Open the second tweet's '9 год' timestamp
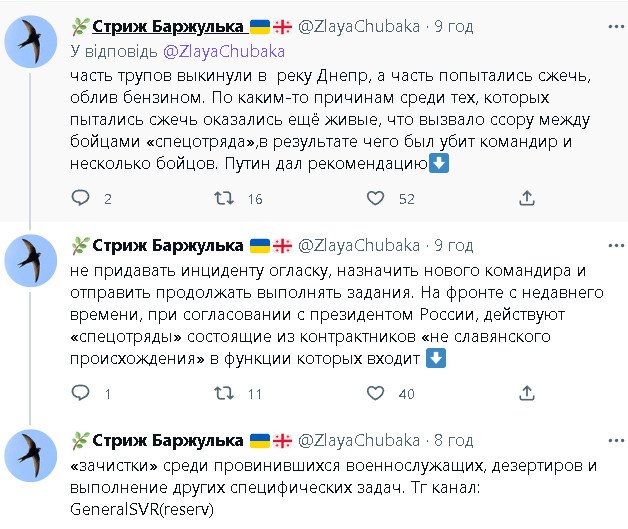This screenshot has width=628, height=529. pyautogui.click(x=450, y=246)
